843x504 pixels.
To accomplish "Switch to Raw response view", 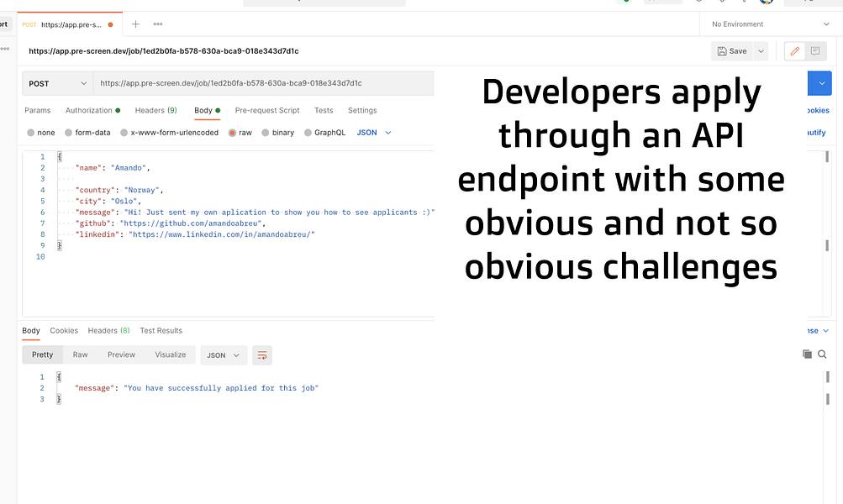I will (80, 354).
